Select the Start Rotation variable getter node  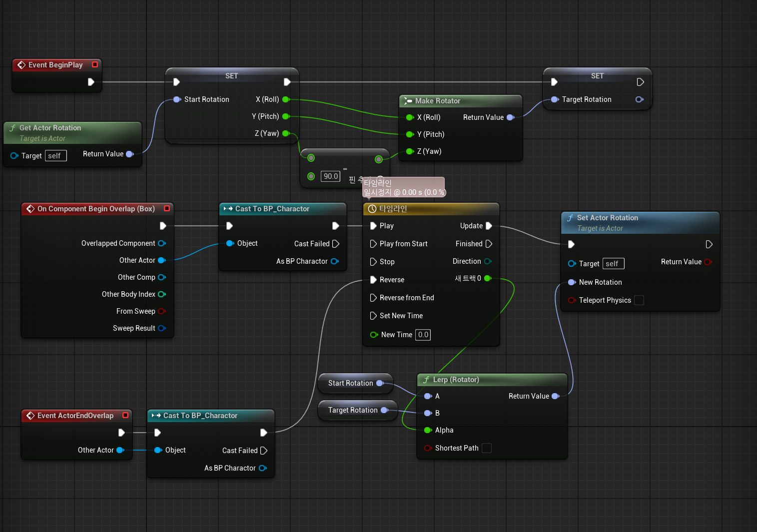pos(355,383)
